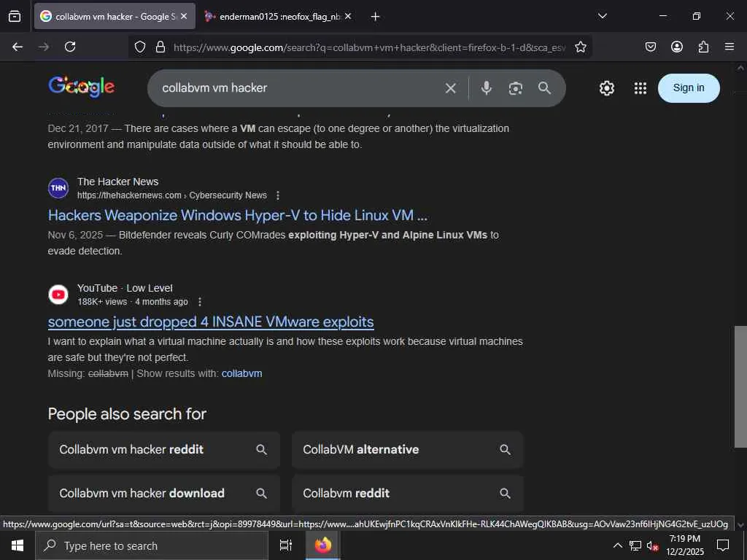
Task: Open a new tab
Action: tap(376, 17)
